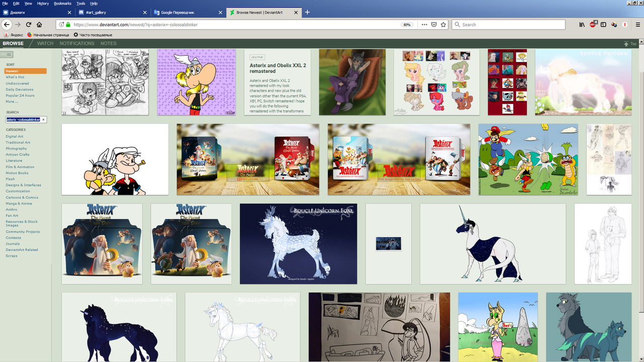Save page to Pocket icon

[x=434, y=24]
